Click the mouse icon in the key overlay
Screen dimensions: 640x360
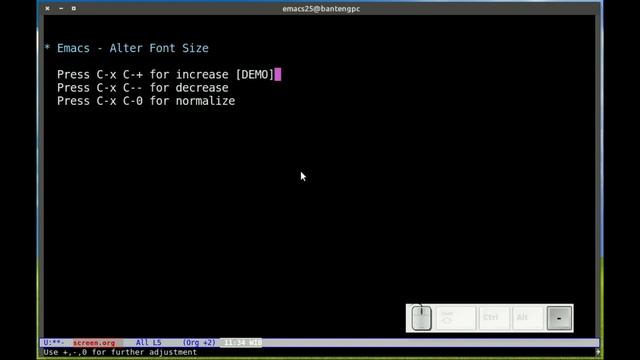[421, 318]
